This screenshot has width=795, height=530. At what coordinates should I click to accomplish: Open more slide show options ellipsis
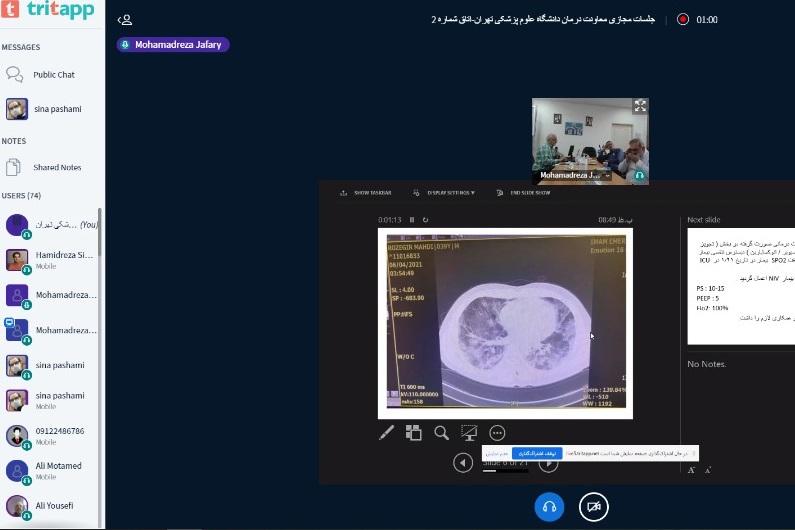[x=497, y=433]
